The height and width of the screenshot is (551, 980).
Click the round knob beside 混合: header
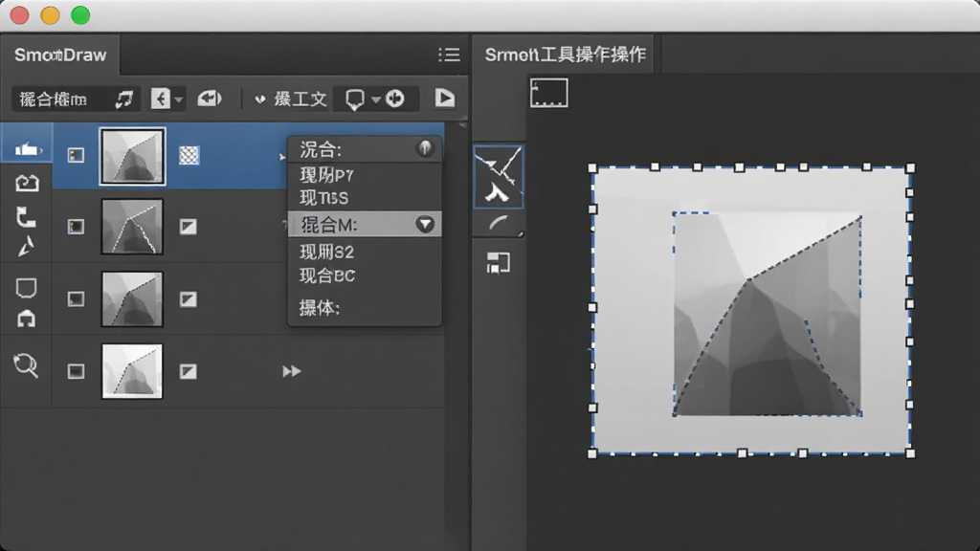click(x=425, y=148)
